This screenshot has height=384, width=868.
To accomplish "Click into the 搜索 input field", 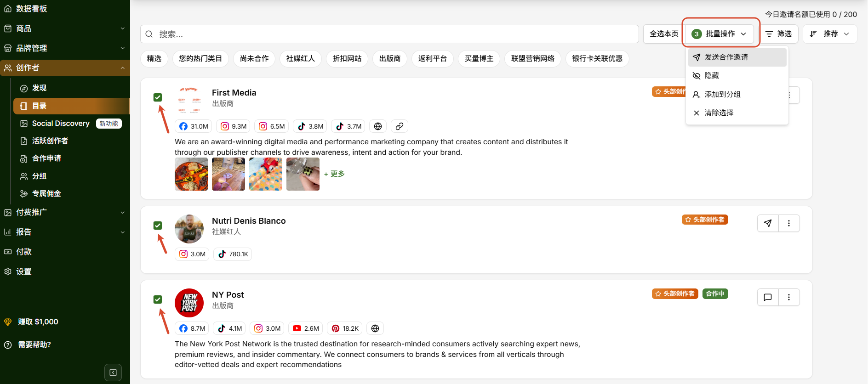I will tap(389, 34).
